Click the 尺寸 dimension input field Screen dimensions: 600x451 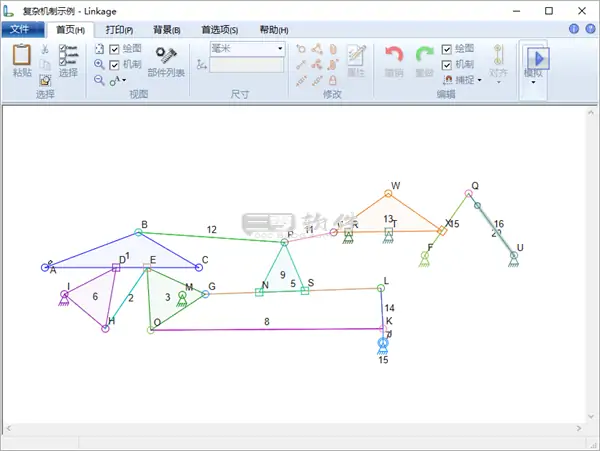246,65
